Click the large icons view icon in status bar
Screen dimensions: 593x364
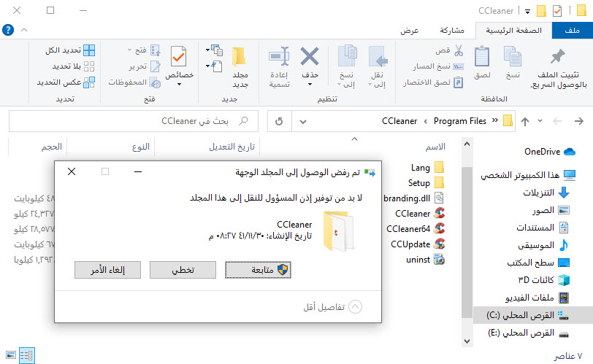click(x=10, y=355)
